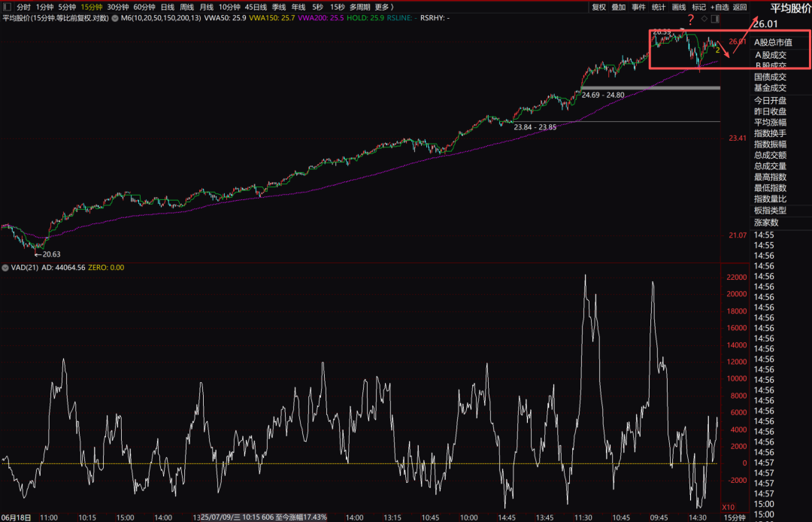Select 基金成交 in right panel
812x522 pixels.
pos(770,88)
